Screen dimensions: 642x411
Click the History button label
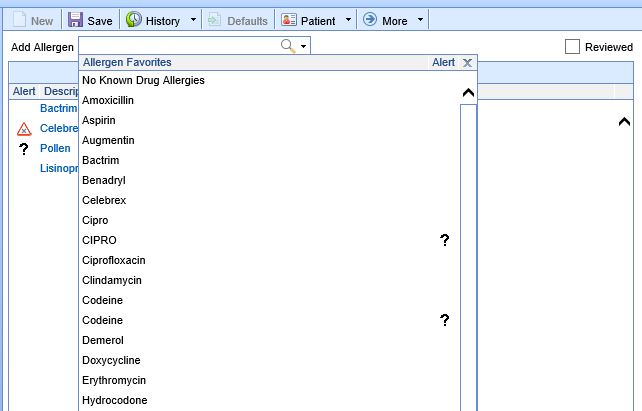point(163,21)
